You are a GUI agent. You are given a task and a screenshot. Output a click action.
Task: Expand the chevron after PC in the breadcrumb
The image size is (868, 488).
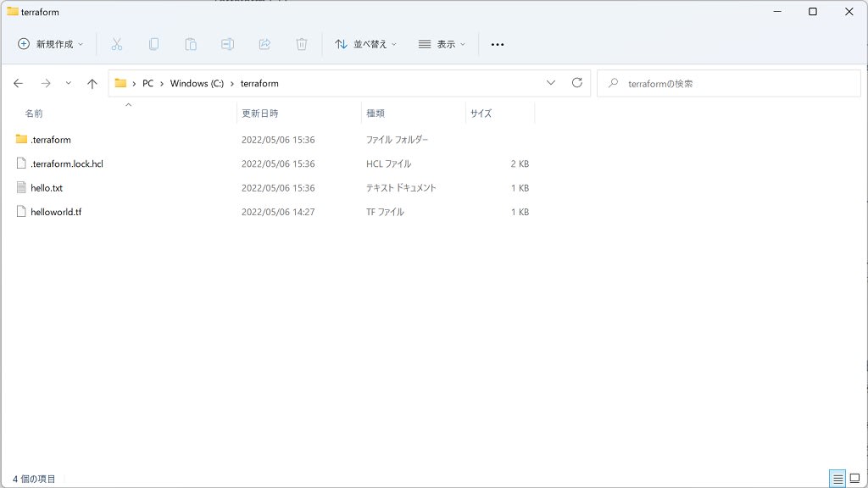[162, 84]
